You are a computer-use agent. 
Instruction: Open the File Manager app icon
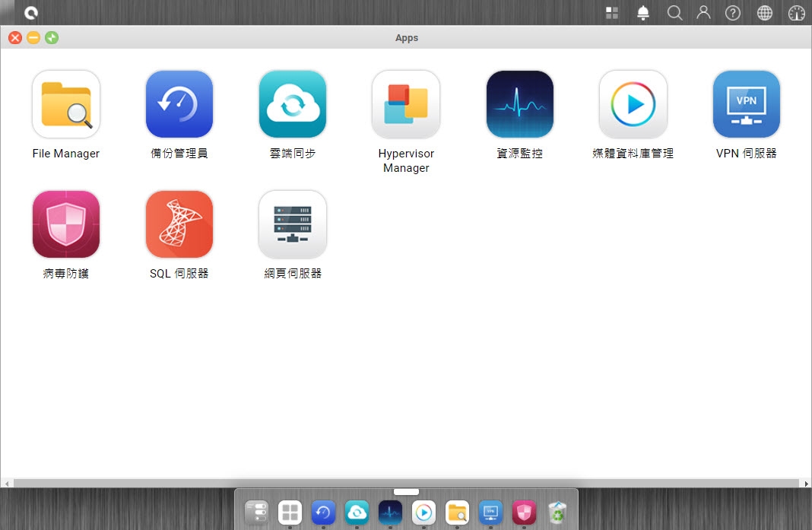point(66,104)
